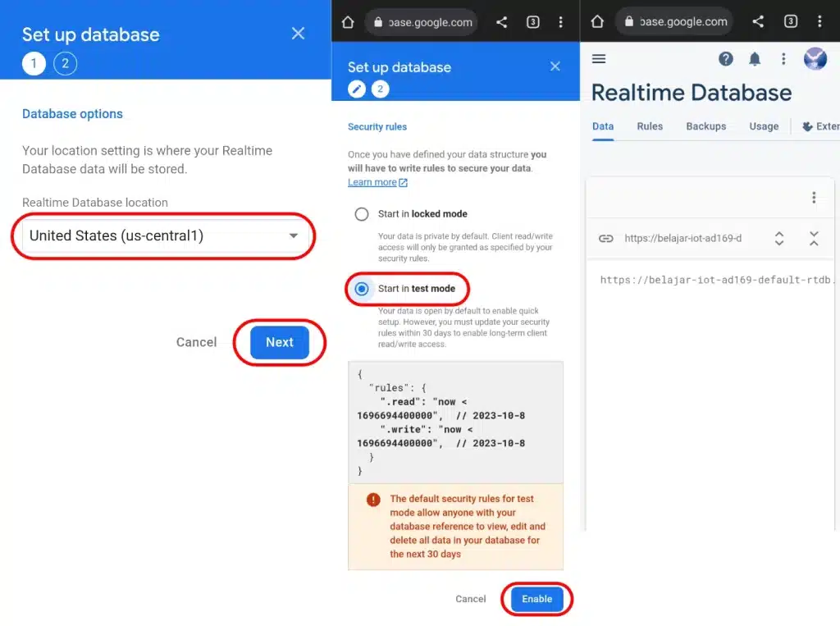Screen dimensions: 840x626
Task: Select Start in locked mode radio button
Action: 362,214
